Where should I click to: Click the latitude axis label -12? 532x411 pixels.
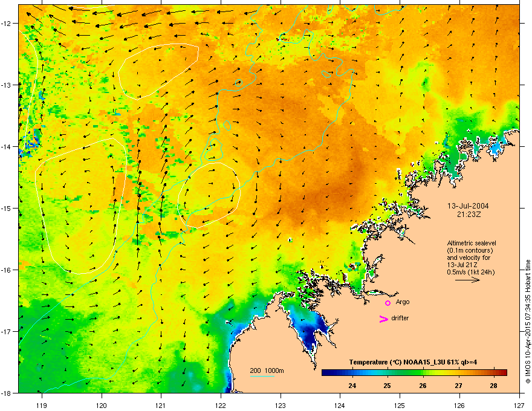coord(7,24)
